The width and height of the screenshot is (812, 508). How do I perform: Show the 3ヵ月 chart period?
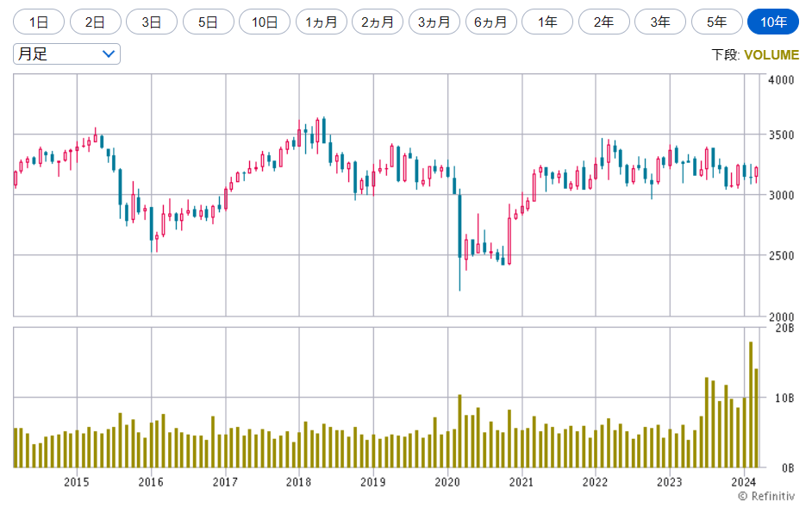tap(434, 22)
